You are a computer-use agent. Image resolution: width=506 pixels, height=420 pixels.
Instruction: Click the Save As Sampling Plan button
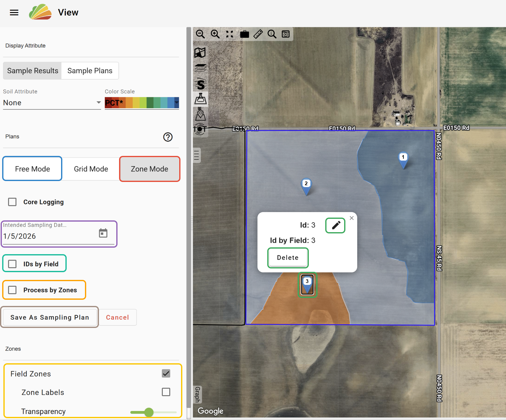[50, 317]
